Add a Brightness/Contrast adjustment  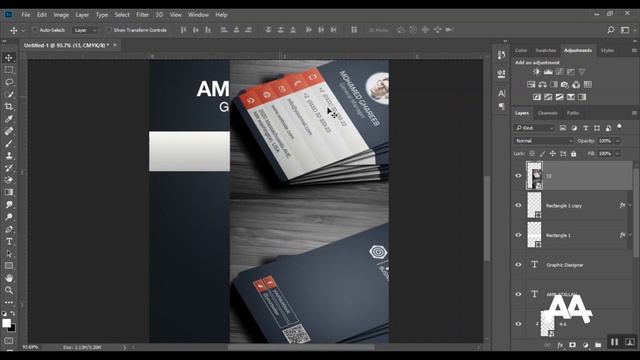click(536, 72)
